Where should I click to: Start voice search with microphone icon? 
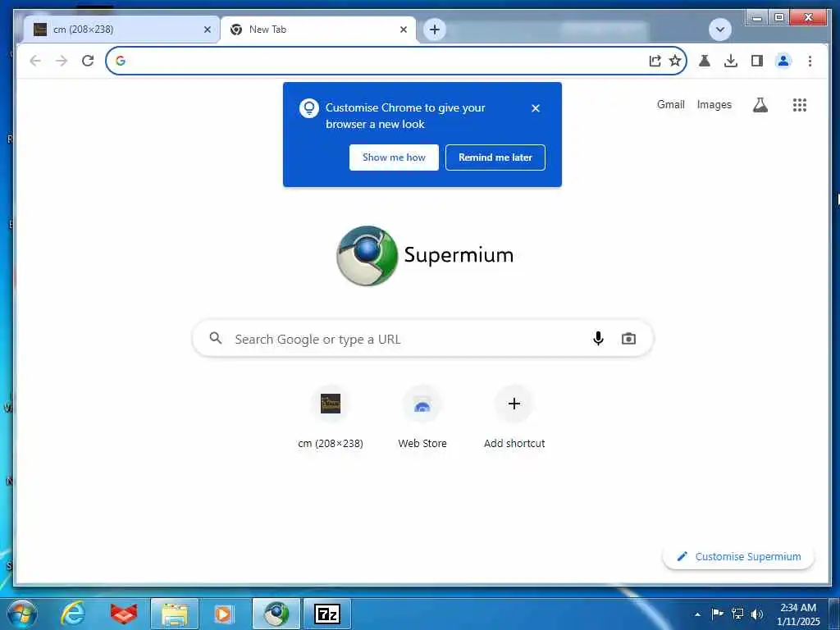[x=598, y=339]
